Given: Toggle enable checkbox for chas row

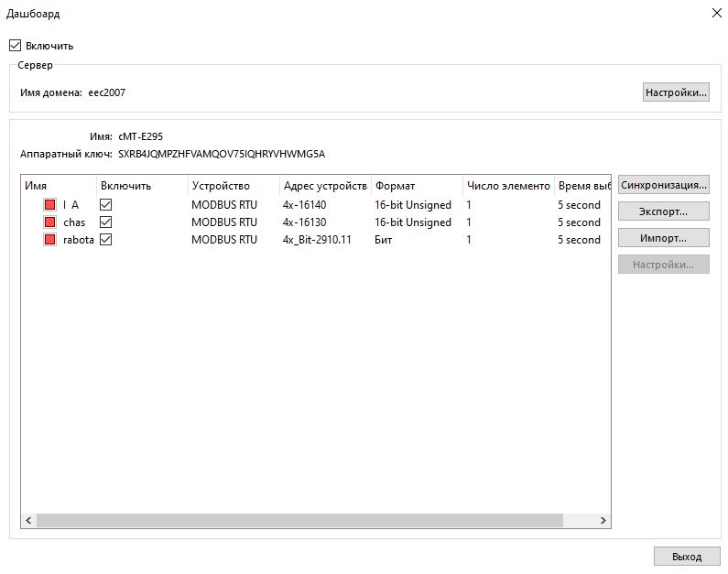Looking at the screenshot, I should 105,222.
